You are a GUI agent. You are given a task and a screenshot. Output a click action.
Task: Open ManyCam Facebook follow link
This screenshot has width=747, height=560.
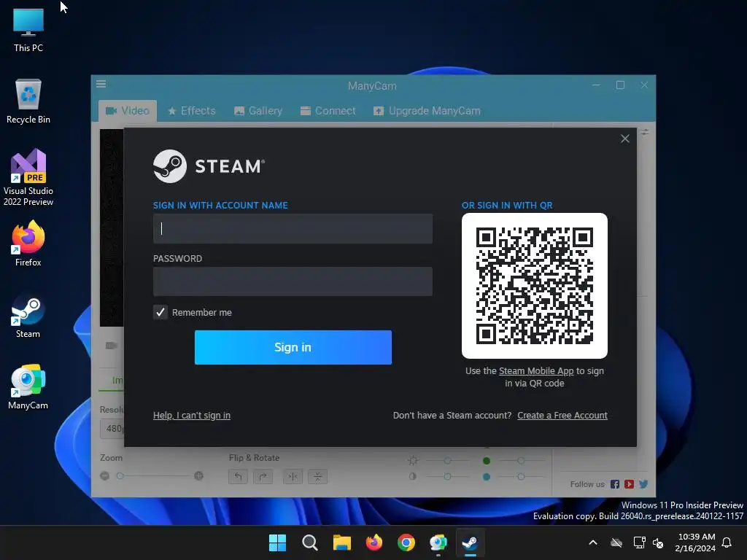pyautogui.click(x=614, y=484)
